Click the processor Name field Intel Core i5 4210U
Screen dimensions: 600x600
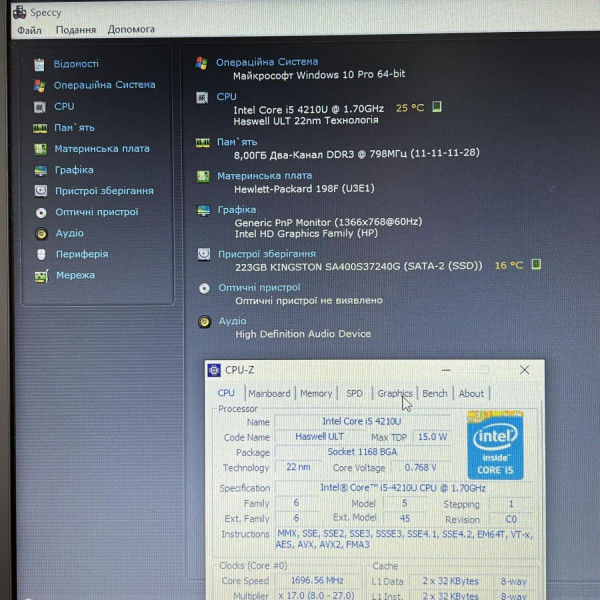(x=362, y=422)
